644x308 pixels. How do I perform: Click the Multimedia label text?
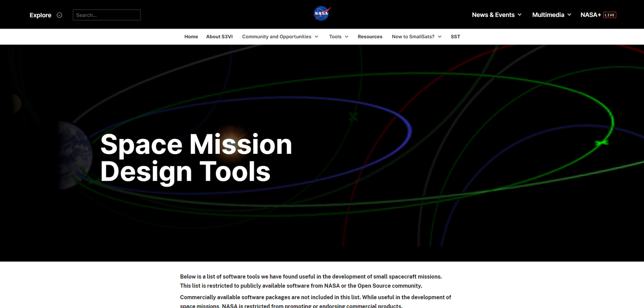point(548,15)
